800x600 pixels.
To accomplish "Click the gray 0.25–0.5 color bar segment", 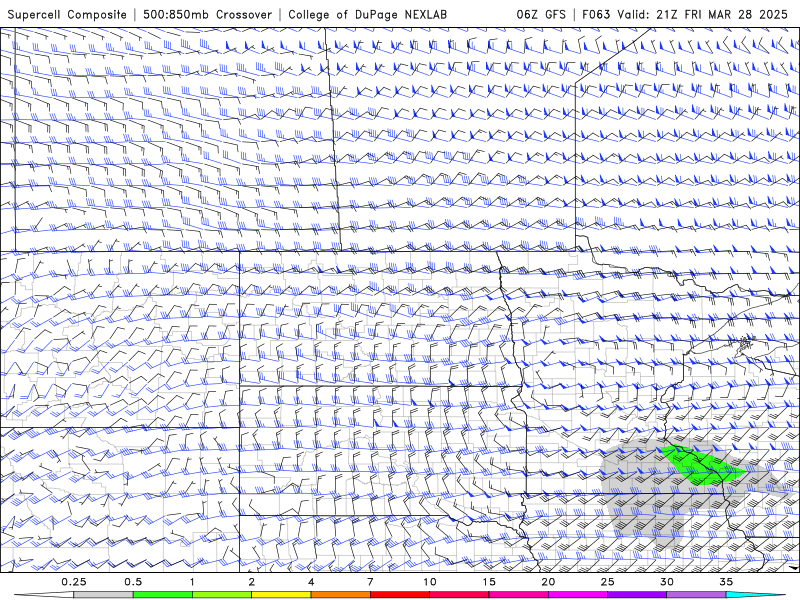I will tap(103, 595).
